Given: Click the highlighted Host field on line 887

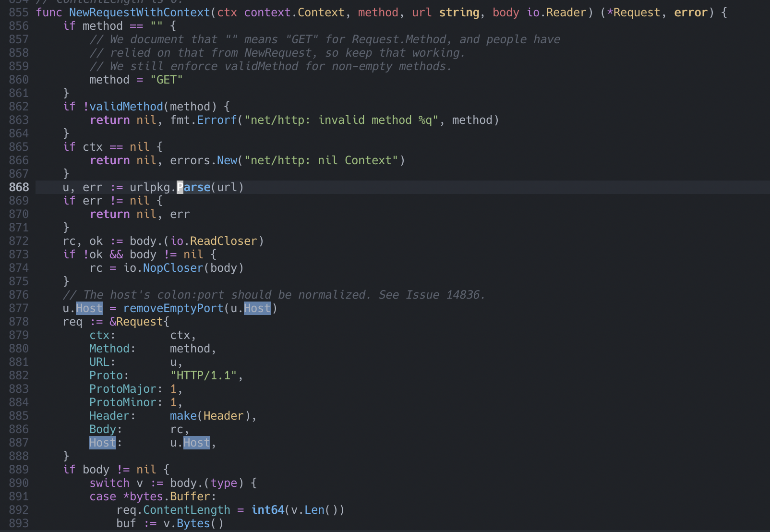Looking at the screenshot, I should point(102,442).
